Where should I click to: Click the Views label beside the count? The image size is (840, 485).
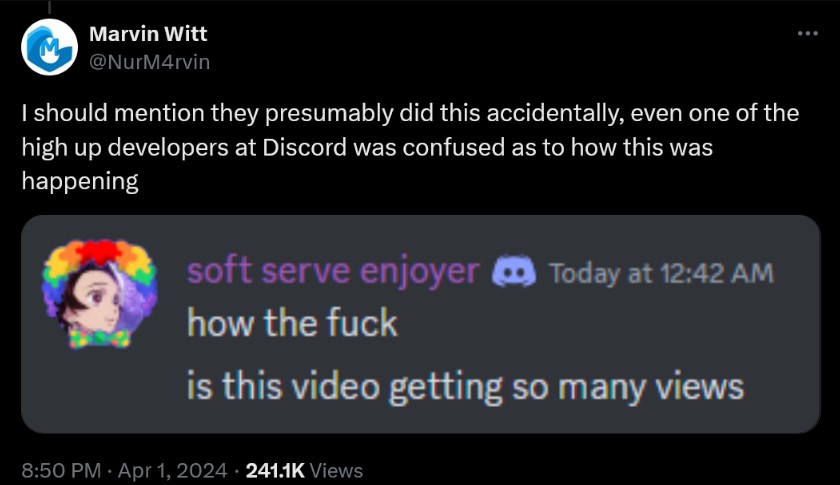click(x=336, y=471)
